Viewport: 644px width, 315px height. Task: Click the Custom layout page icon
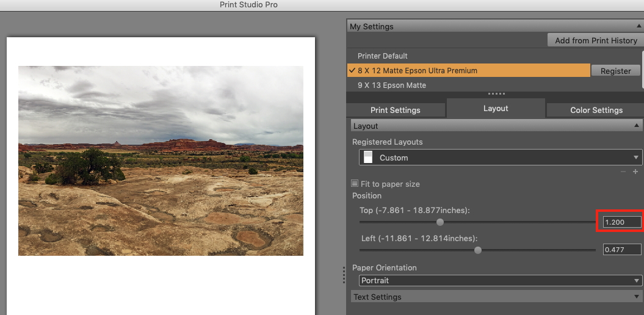pyautogui.click(x=368, y=157)
